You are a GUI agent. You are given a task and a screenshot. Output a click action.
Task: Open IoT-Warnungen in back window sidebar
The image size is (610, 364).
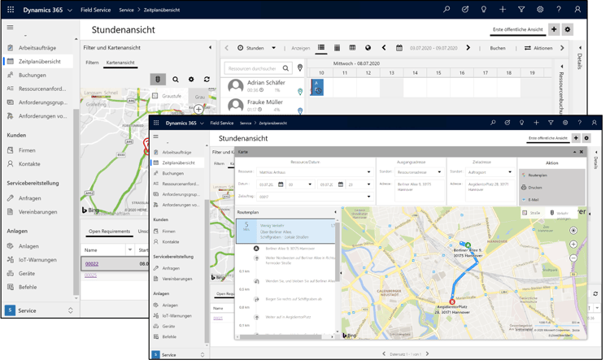click(37, 259)
